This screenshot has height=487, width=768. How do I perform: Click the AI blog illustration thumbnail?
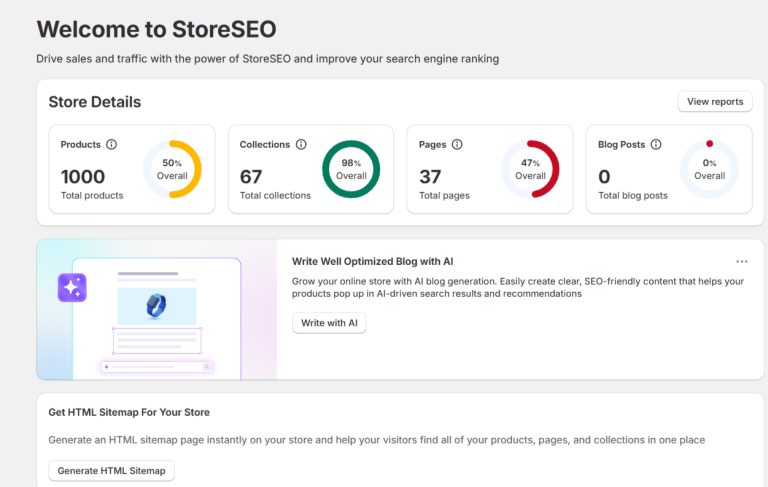(x=157, y=310)
